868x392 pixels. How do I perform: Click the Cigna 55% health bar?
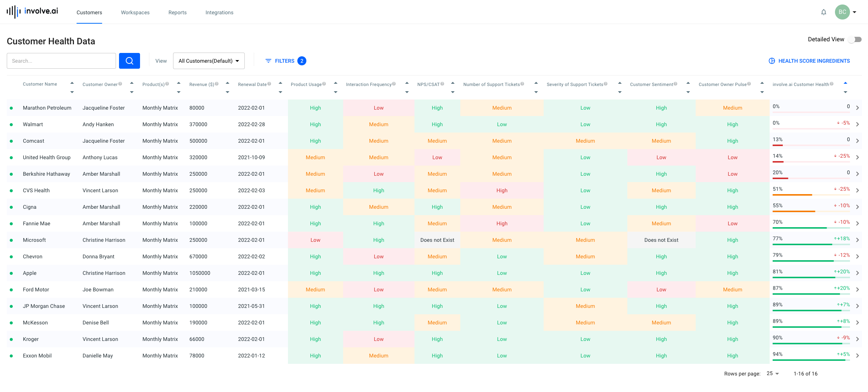(811, 211)
